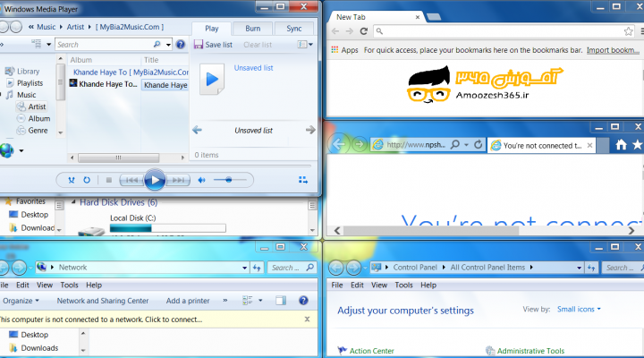Refresh page in Internet Explorer
Image resolution: width=644 pixels, height=358 pixels.
coord(478,145)
